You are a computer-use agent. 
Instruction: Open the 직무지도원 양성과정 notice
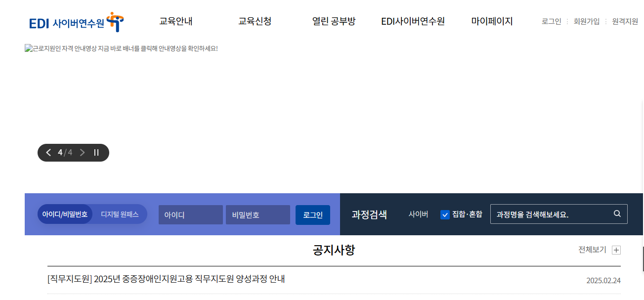165,279
